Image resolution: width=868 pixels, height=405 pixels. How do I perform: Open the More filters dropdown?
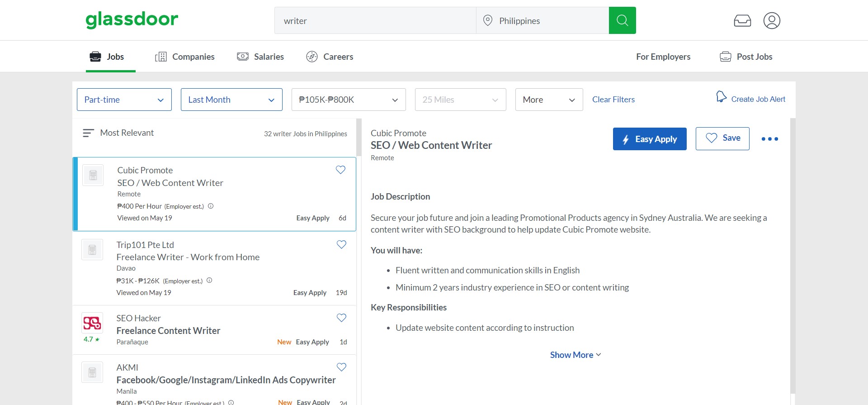(x=549, y=100)
